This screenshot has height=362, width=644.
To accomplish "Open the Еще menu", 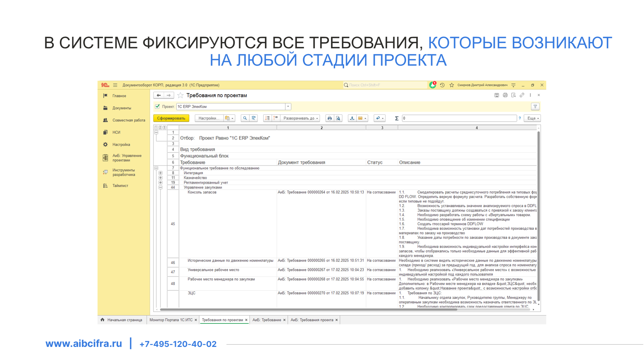I will (x=533, y=118).
